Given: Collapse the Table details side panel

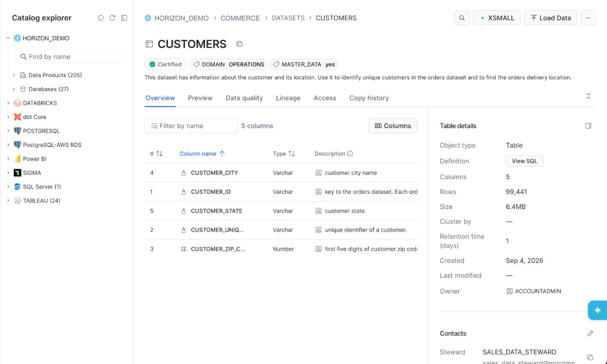Looking at the screenshot, I should click(x=589, y=126).
